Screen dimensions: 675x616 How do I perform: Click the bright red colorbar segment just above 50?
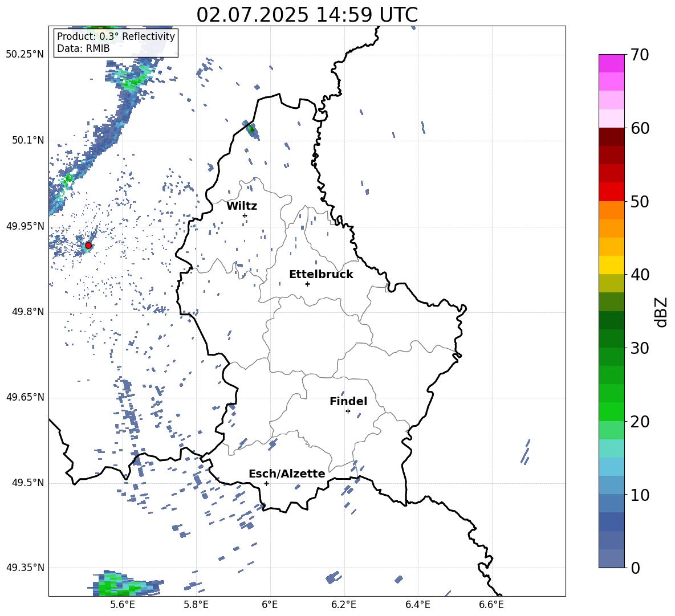click(x=611, y=192)
